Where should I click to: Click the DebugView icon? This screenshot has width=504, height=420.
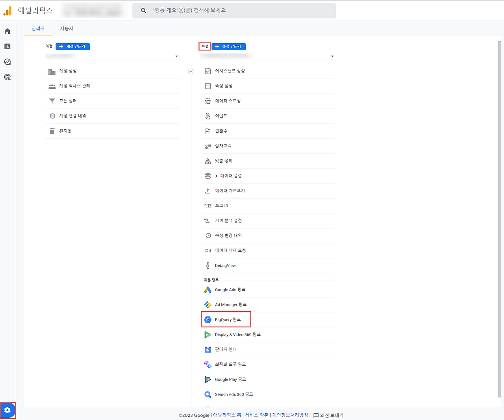(208, 266)
